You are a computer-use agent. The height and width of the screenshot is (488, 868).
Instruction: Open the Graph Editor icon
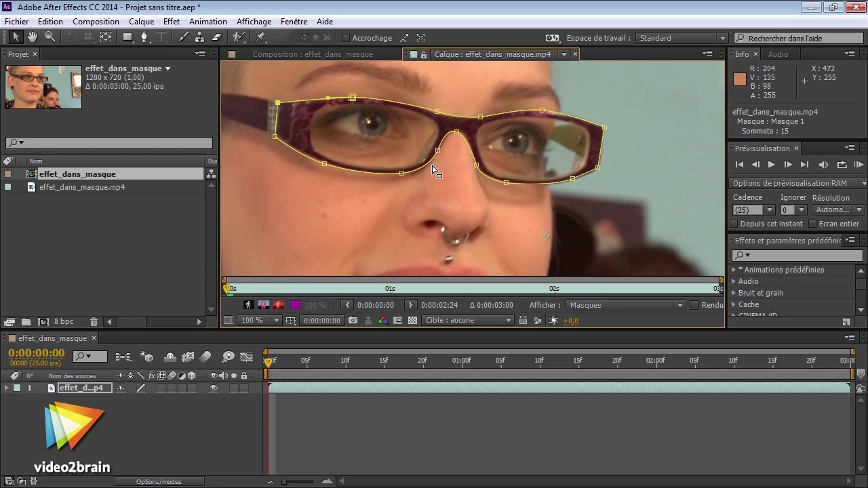(x=247, y=357)
